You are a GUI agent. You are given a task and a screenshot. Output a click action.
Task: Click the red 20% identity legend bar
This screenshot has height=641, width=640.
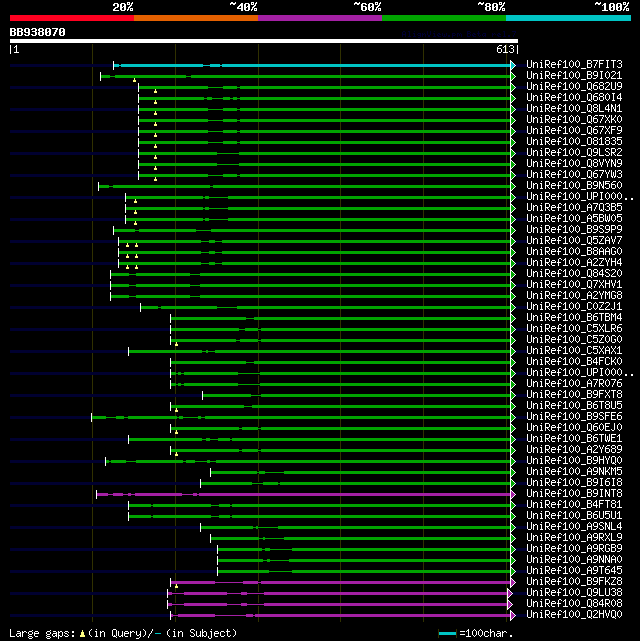click(72, 18)
